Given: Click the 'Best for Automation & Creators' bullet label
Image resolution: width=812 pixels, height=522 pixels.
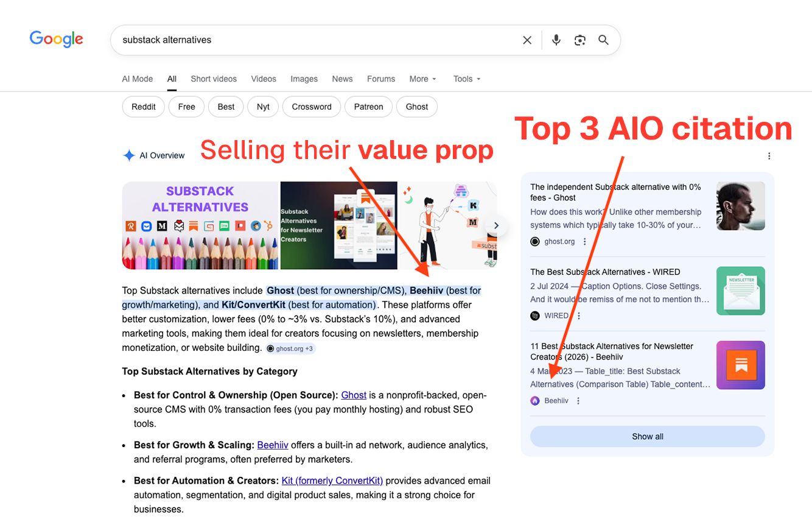Looking at the screenshot, I should 206,481.
